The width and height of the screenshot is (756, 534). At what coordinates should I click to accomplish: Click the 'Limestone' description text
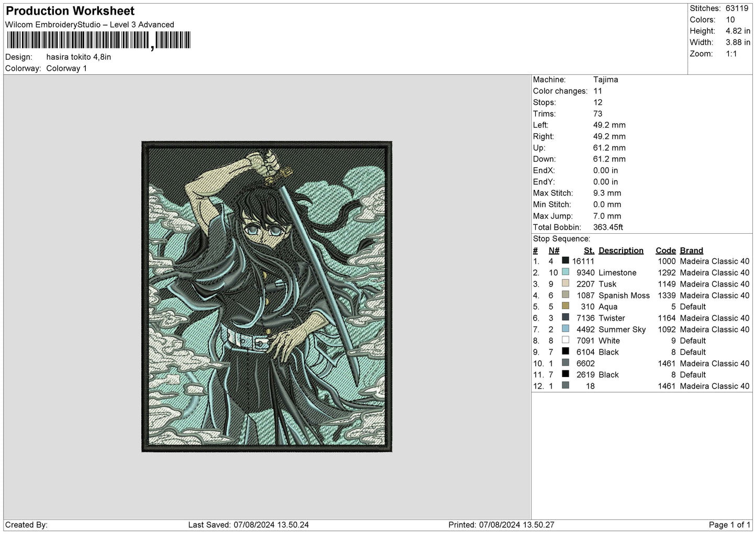click(617, 273)
